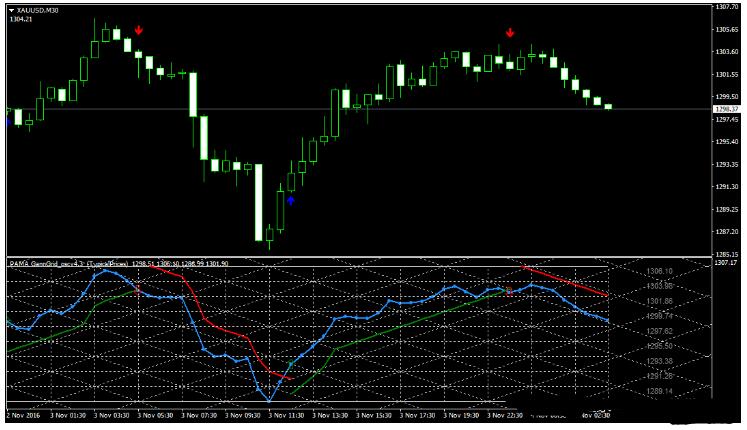Click the 1303.98 Gann grid level
Image resolution: width=747 pixels, height=430 pixels.
(659, 286)
